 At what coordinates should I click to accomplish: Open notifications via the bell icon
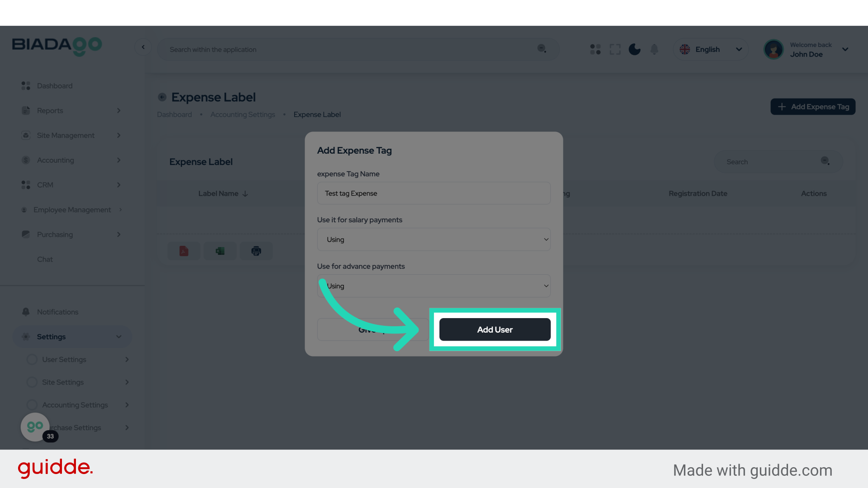click(x=654, y=49)
